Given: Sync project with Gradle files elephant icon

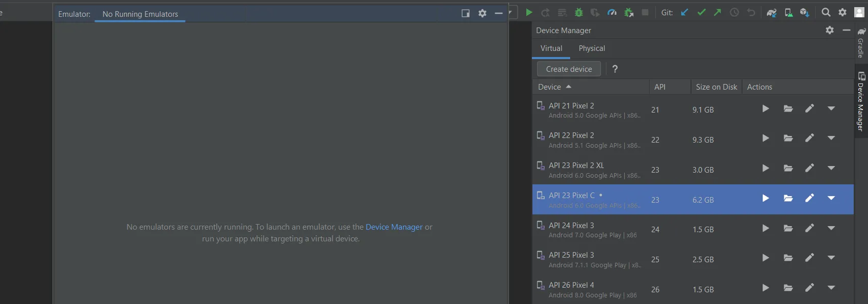Looking at the screenshot, I should (772, 12).
